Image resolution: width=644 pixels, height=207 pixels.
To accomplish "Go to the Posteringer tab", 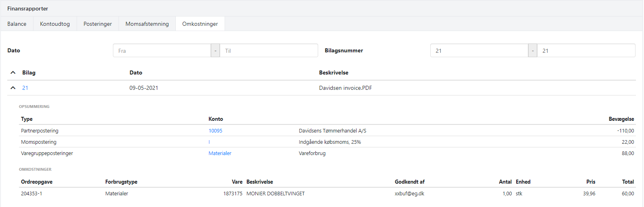I will tap(98, 24).
